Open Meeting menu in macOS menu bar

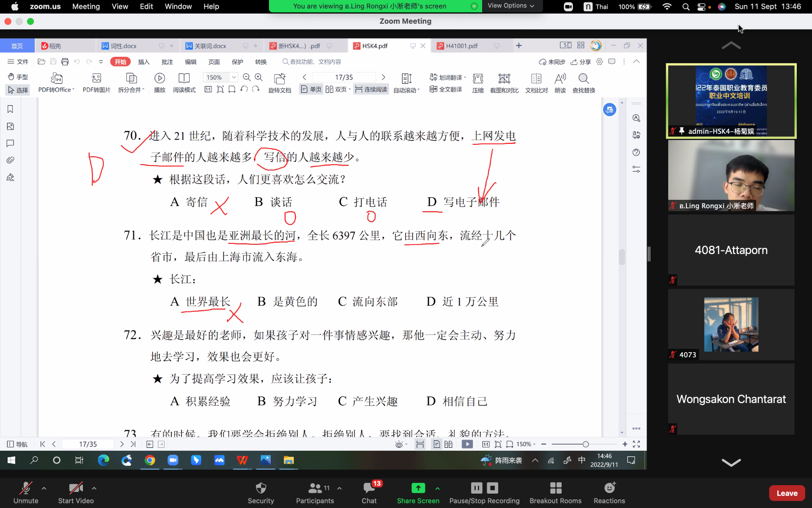click(86, 6)
